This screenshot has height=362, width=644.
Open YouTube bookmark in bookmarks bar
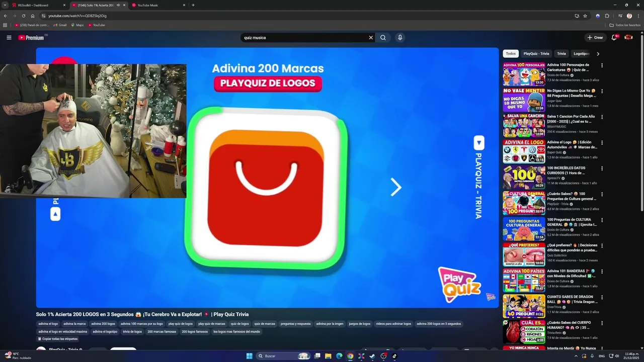click(x=97, y=25)
